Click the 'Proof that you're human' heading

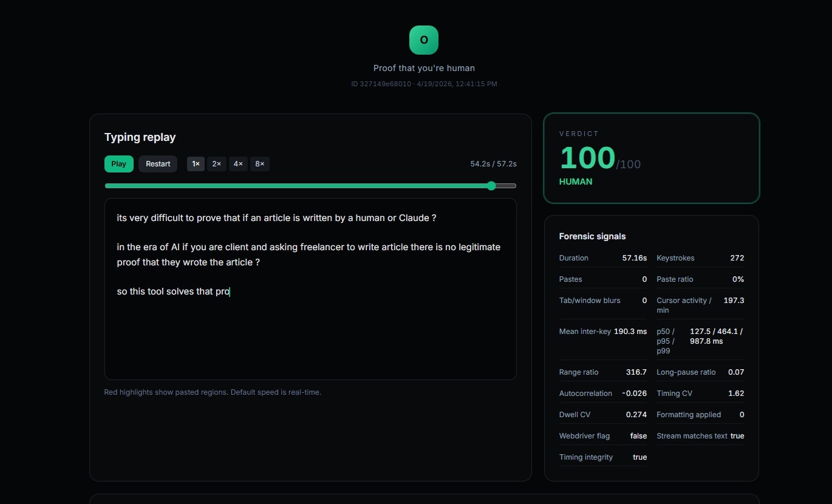pyautogui.click(x=424, y=68)
